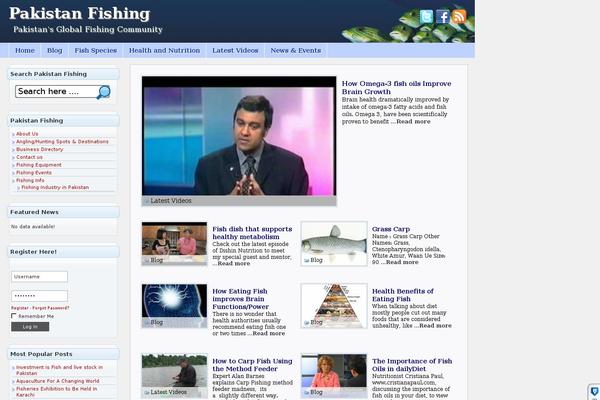Open the Grass Carp article title

tap(391, 229)
